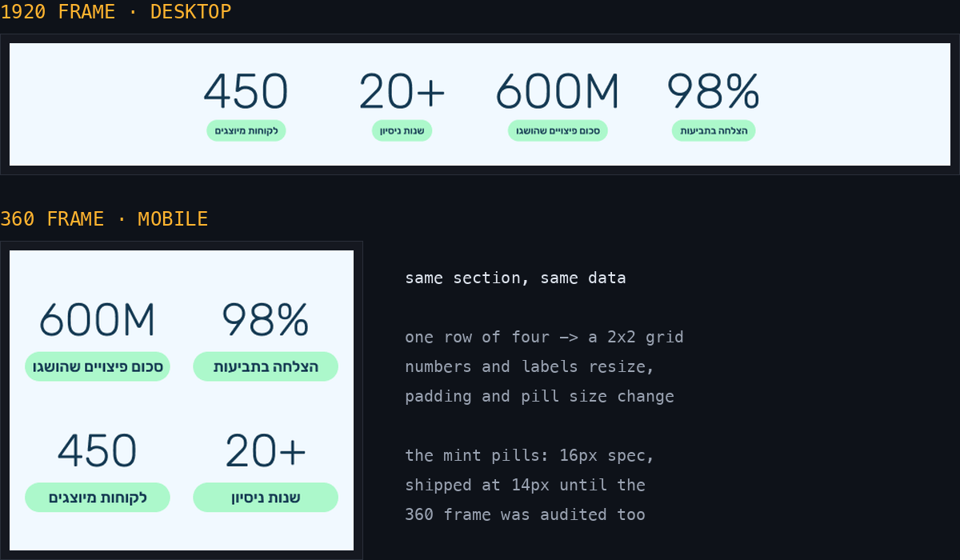Select the שנות ניסיון pill in mobile frame
The width and height of the screenshot is (960, 560).
pyautogui.click(x=266, y=498)
